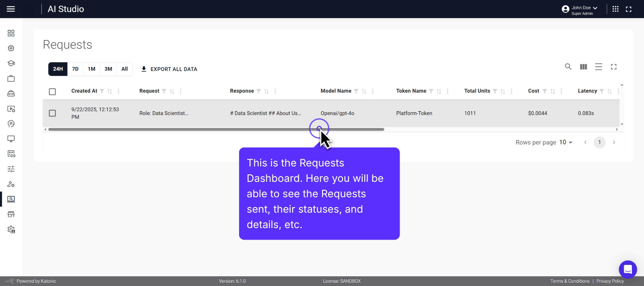Click the Openai/gpt-4o model cell
This screenshot has width=644, height=286.
pyautogui.click(x=337, y=113)
